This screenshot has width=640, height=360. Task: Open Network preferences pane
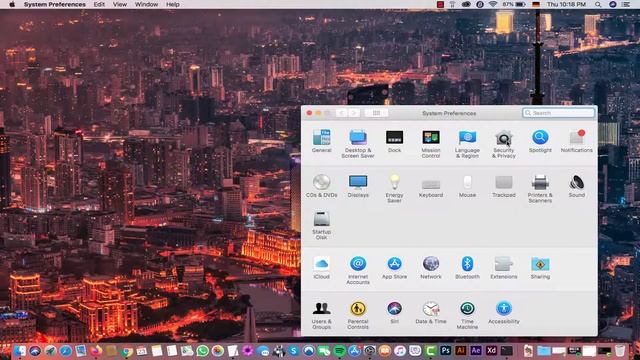(x=431, y=268)
